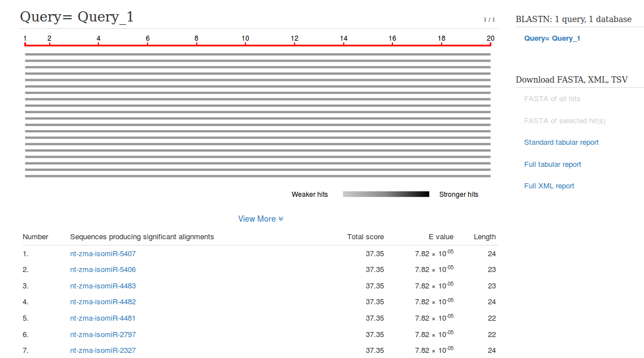Viewport: 644px width, 358px height.
Task: Download the Full XML report
Action: pos(549,186)
